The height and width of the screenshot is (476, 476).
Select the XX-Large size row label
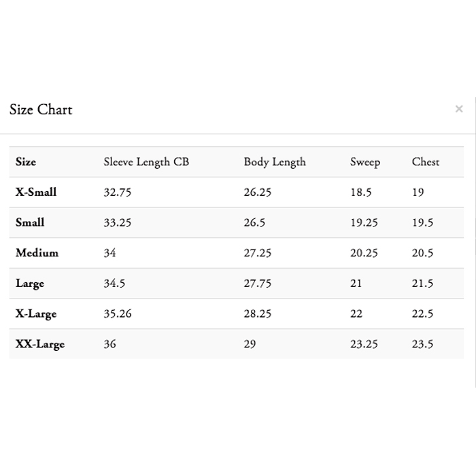pos(40,344)
